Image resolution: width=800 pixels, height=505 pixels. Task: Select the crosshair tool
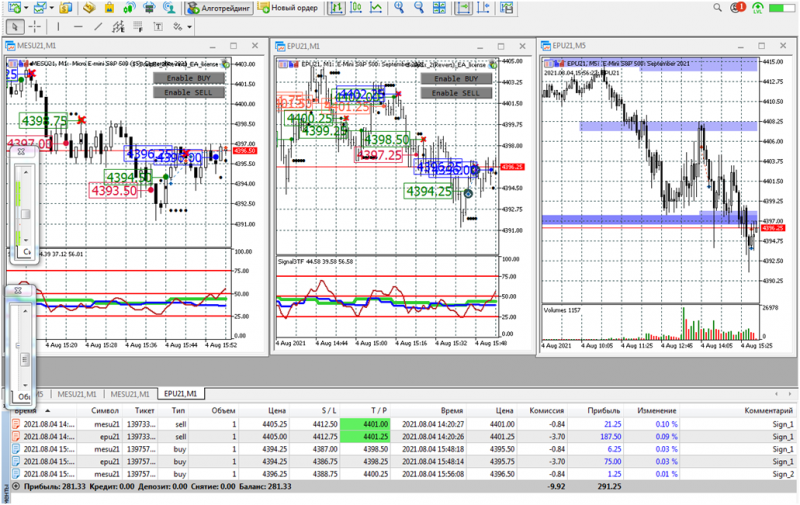35,27
